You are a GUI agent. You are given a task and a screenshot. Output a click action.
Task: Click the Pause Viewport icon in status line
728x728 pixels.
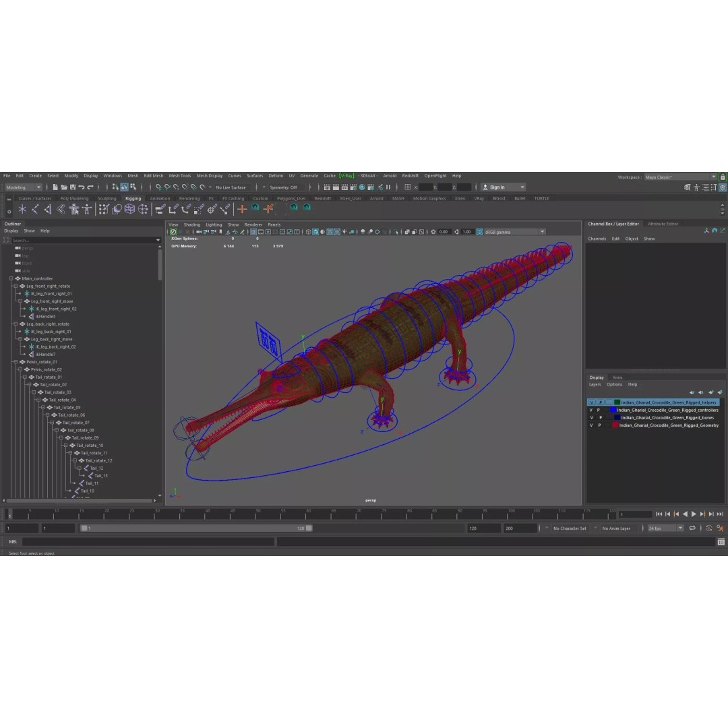388,187
